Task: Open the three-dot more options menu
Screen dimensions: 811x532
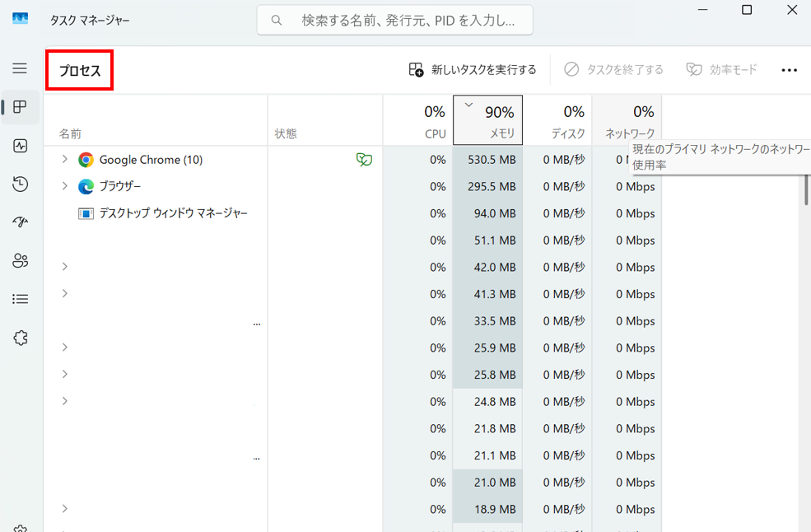Action: [789, 70]
